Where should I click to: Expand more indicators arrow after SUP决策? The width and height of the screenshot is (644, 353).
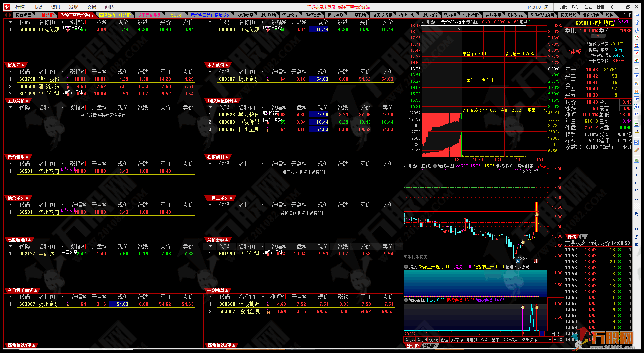tap(541, 340)
